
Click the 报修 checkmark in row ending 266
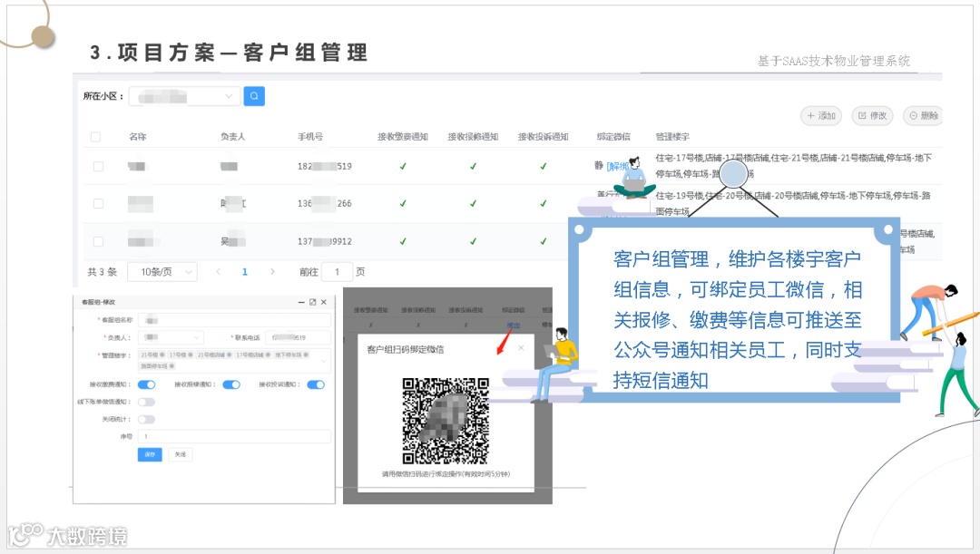pos(473,204)
